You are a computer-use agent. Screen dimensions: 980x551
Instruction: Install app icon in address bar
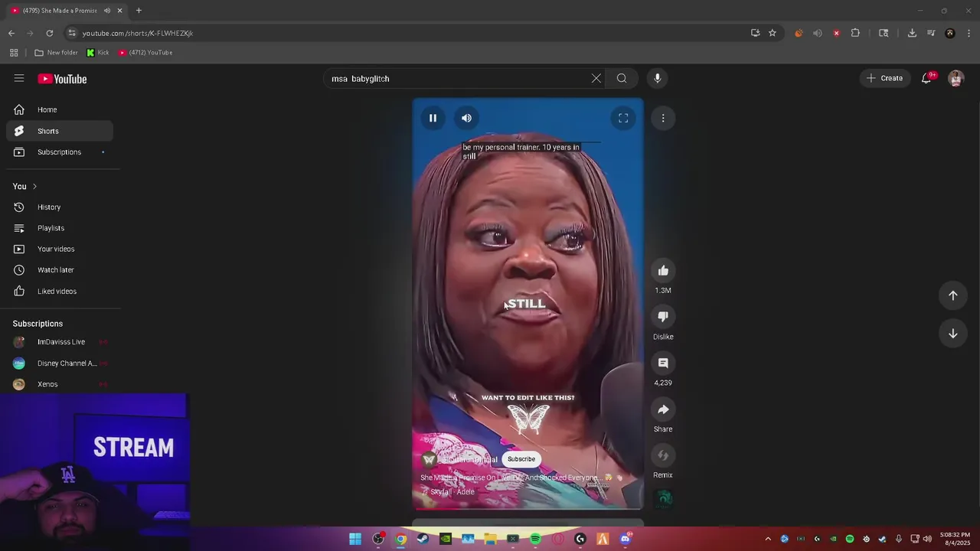756,33
